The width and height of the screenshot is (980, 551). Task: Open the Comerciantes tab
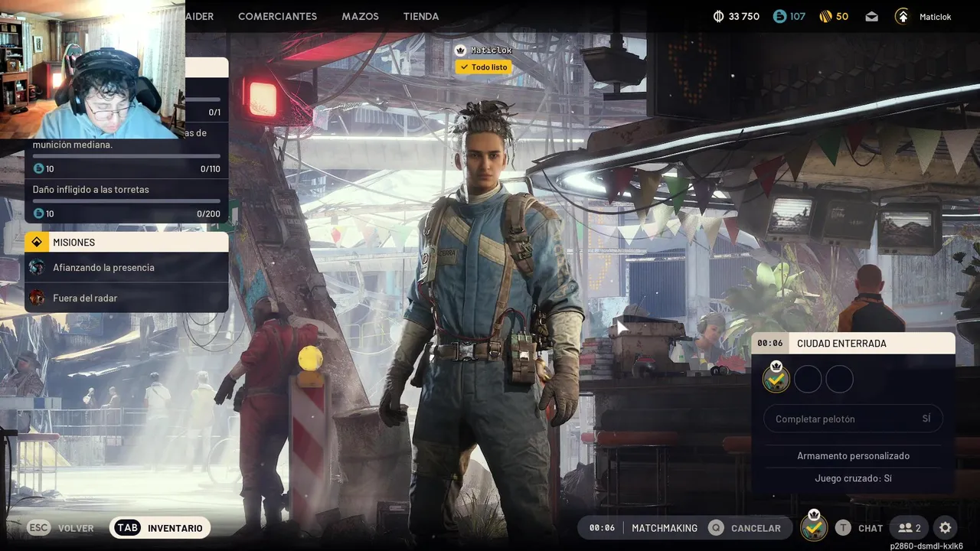click(277, 16)
